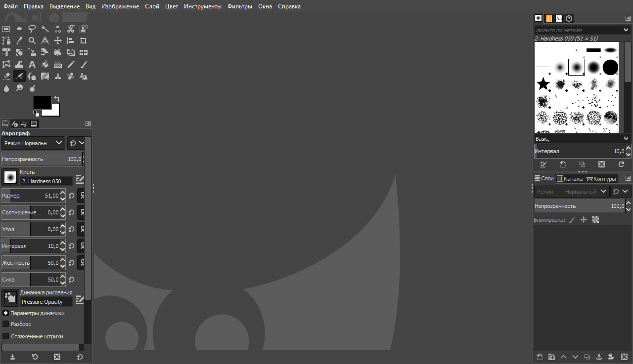The height and width of the screenshot is (364, 633).
Task: Edit the 2. Hardness 050 brush
Action: (80, 179)
